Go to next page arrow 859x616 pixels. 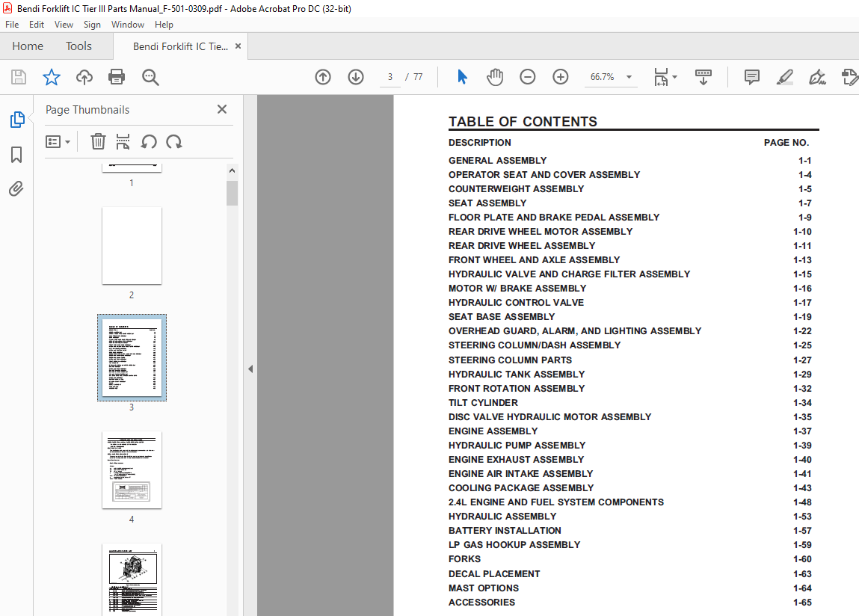pos(356,77)
